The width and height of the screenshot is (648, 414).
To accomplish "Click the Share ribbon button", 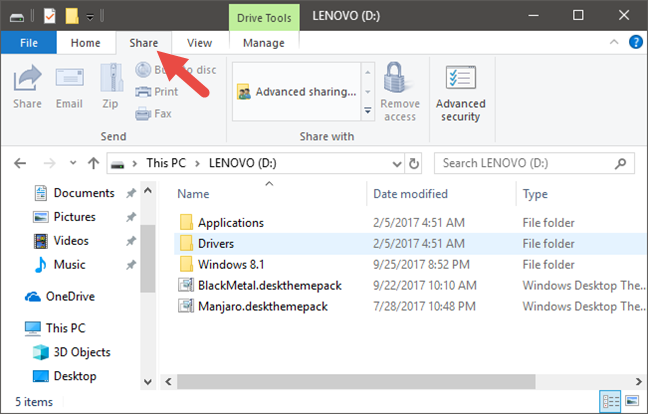I will [x=27, y=87].
